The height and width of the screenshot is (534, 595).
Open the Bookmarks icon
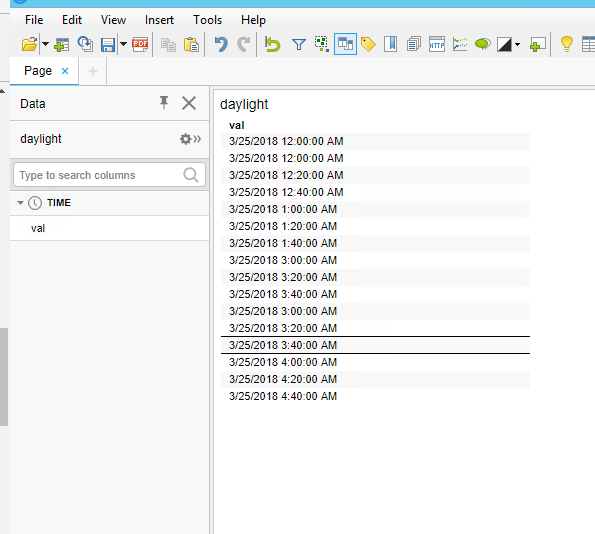[x=390, y=44]
